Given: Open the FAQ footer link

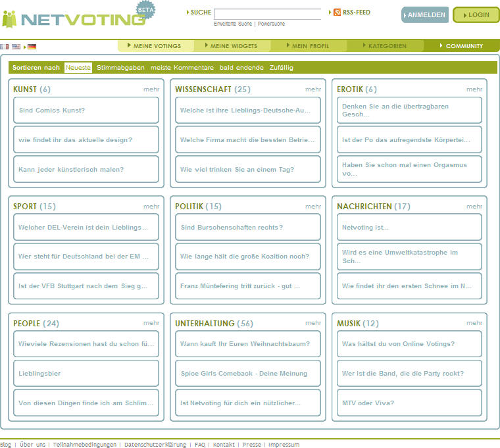Looking at the screenshot, I should pos(200,445).
